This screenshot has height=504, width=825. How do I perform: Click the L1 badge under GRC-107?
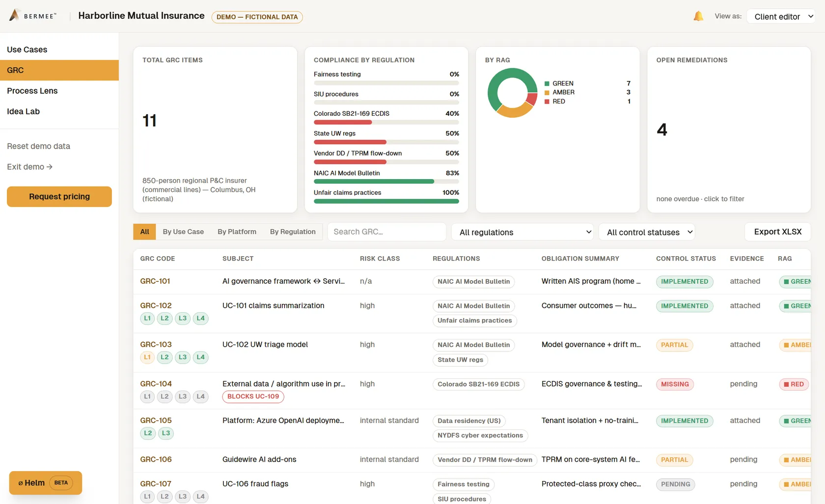pyautogui.click(x=147, y=497)
